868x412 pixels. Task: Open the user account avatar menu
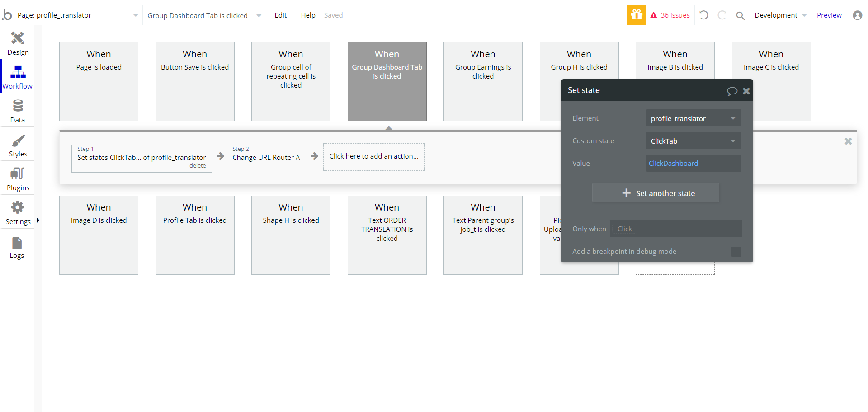(x=857, y=15)
